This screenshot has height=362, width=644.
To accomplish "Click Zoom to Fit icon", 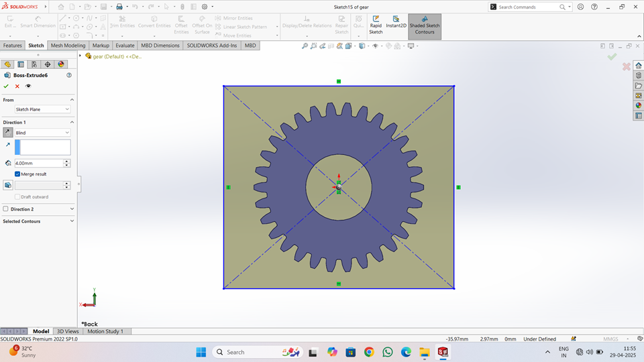I will (x=305, y=46).
